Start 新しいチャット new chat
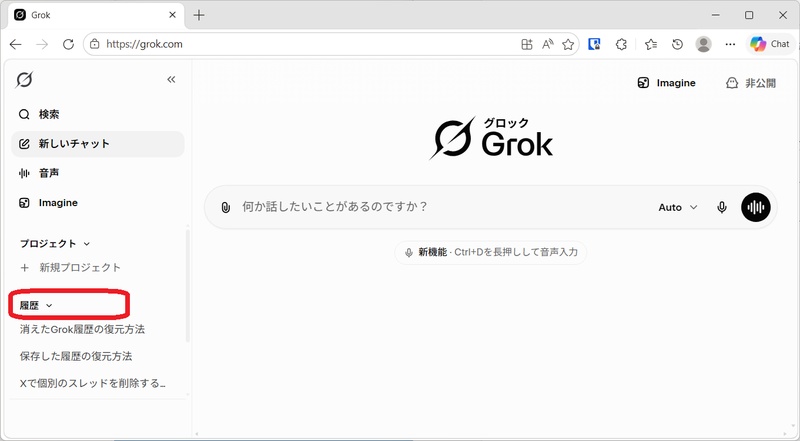This screenshot has width=800, height=441. [x=97, y=144]
